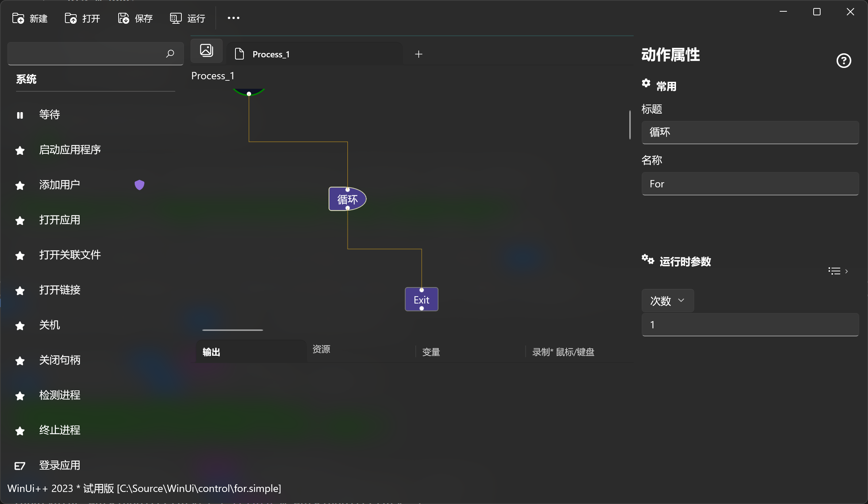Switch to the 变量 tab
The image size is (868, 504).
point(431,352)
